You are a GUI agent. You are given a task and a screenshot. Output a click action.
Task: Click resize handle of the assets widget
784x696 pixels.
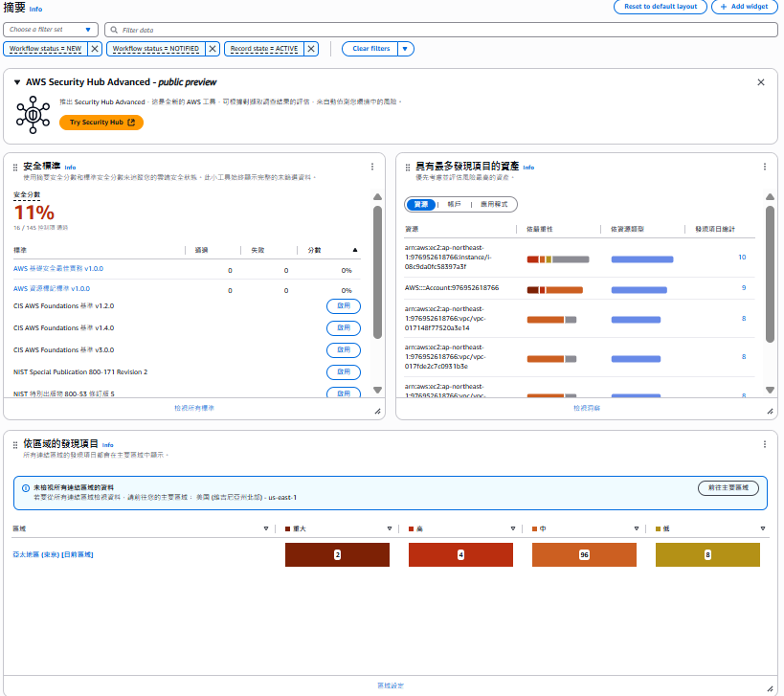[x=770, y=412]
